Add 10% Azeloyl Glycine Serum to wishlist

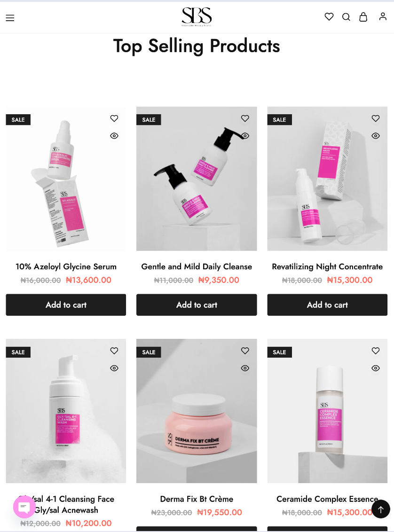pyautogui.click(x=114, y=118)
